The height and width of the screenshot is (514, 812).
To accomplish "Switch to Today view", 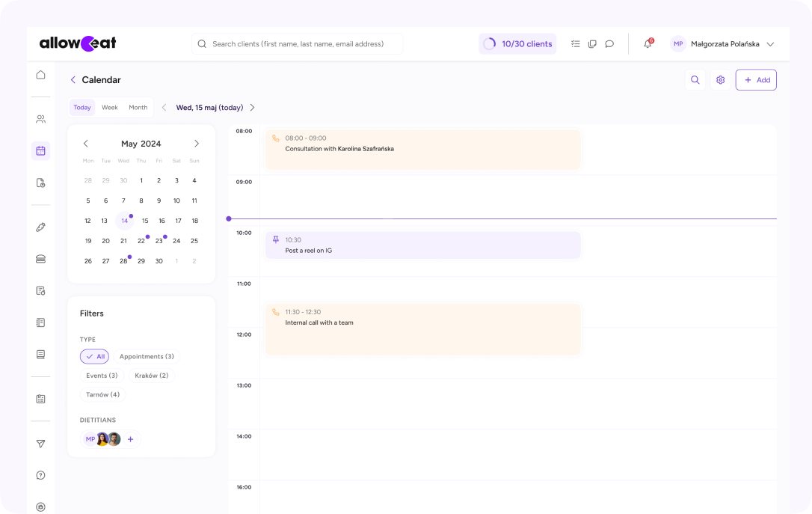I will tap(81, 107).
